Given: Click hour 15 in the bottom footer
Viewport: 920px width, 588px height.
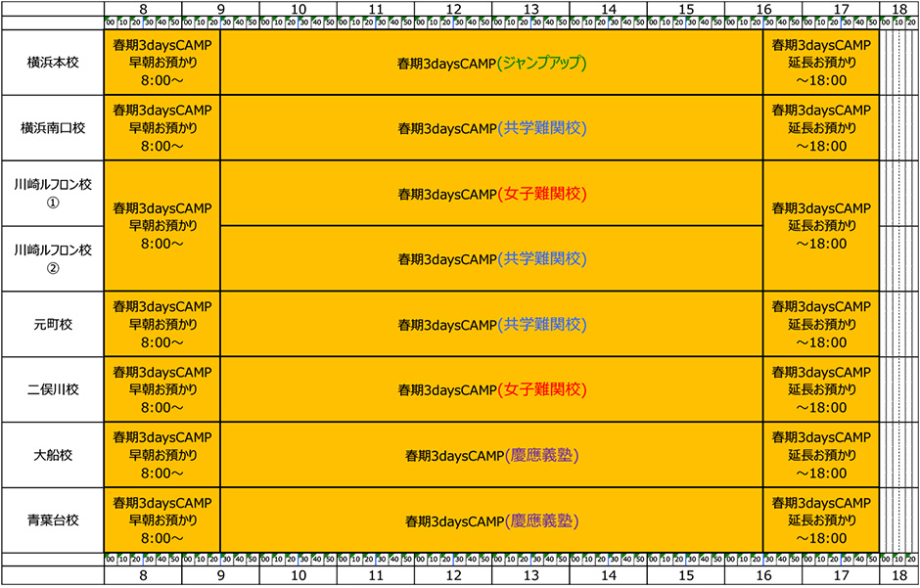Looking at the screenshot, I should (x=686, y=575).
